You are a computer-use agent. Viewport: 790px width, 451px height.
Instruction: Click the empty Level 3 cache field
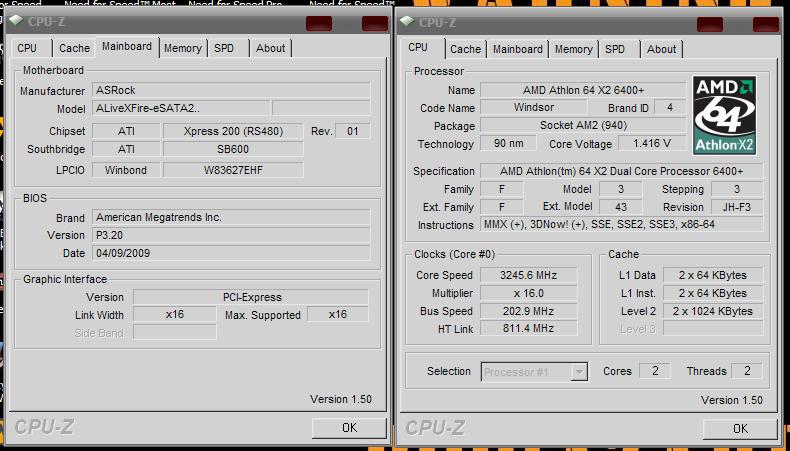tap(713, 329)
